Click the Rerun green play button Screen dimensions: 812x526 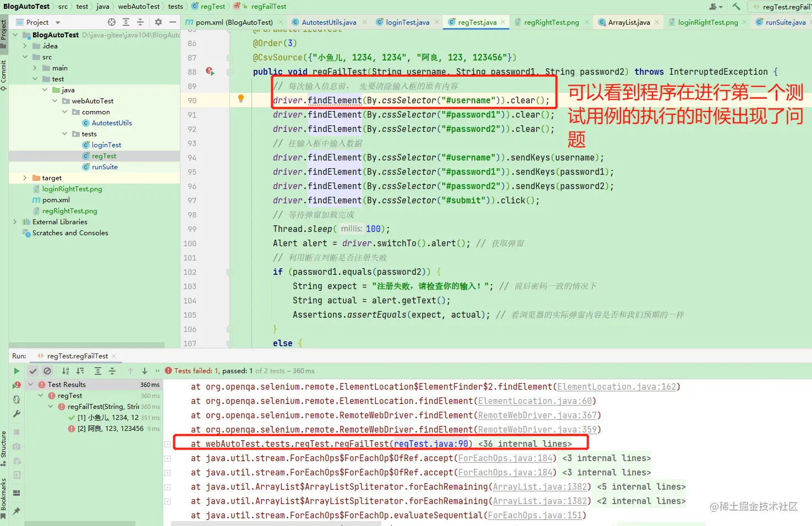click(17, 371)
